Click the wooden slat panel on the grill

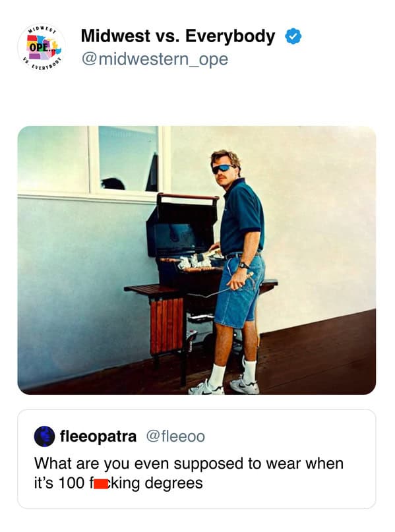point(167,326)
